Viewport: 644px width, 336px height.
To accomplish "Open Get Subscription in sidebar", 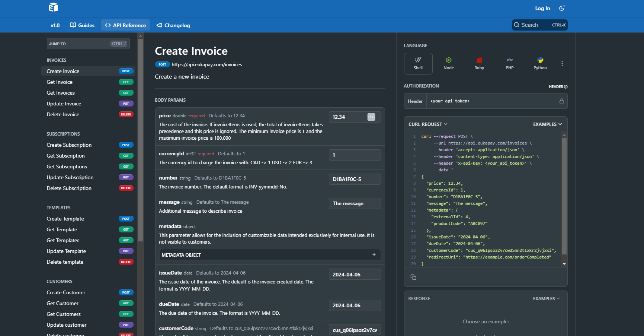I will (88, 156).
